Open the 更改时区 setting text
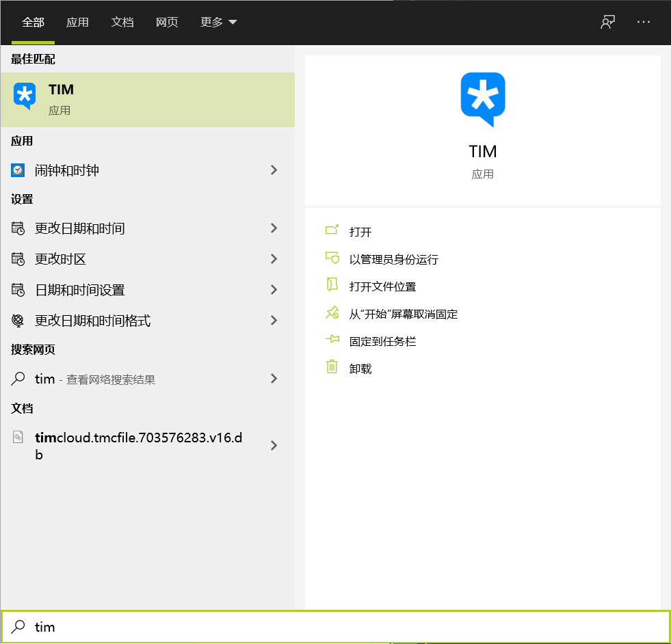Image resolution: width=671 pixels, height=644 pixels. (60, 259)
